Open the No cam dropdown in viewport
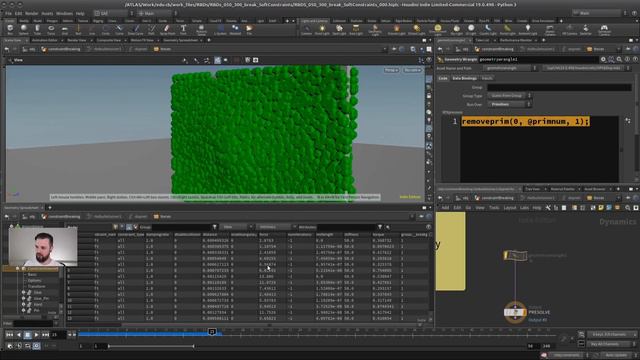The width and height of the screenshot is (640, 360). pos(412,70)
